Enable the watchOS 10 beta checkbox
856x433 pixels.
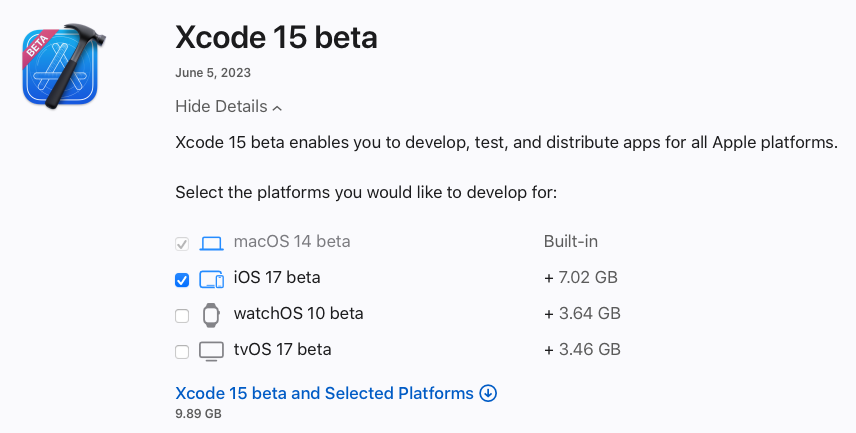click(x=182, y=316)
